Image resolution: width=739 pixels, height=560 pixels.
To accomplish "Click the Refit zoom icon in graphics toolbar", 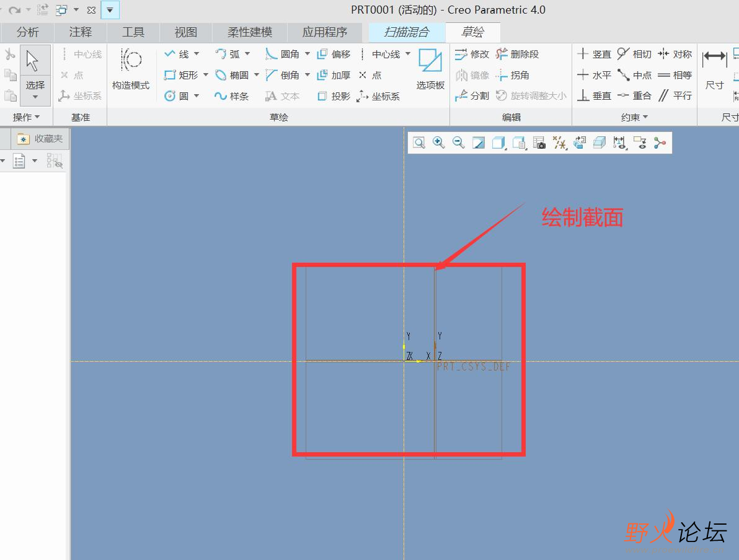I will click(419, 142).
